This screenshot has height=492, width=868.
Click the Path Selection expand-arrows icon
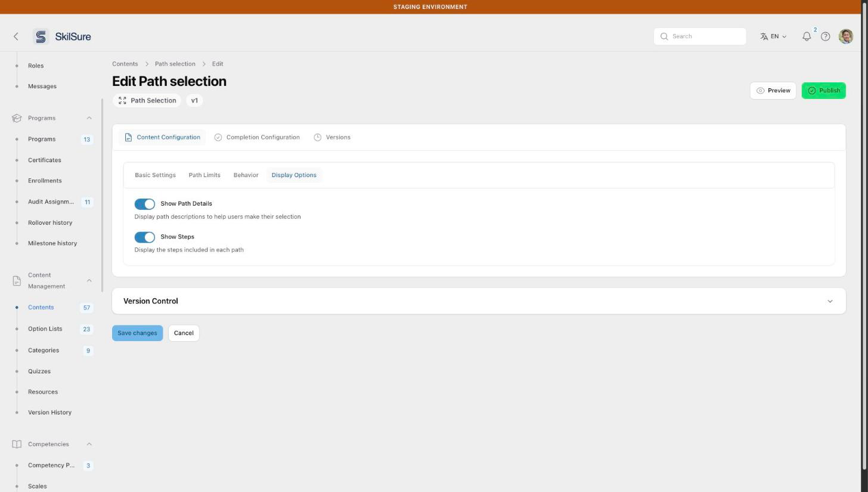[x=122, y=101]
